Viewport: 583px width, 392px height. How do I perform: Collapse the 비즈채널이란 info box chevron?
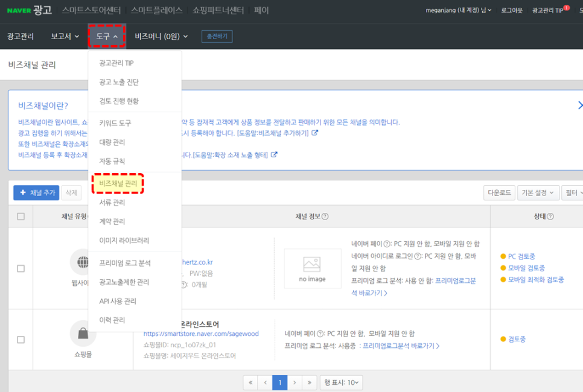click(x=579, y=105)
